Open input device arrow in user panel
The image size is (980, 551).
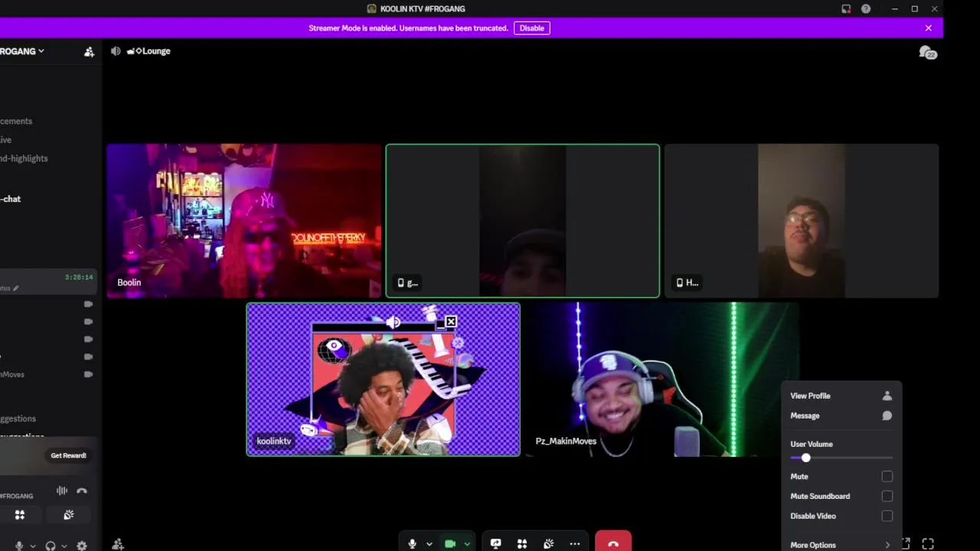coord(32,546)
